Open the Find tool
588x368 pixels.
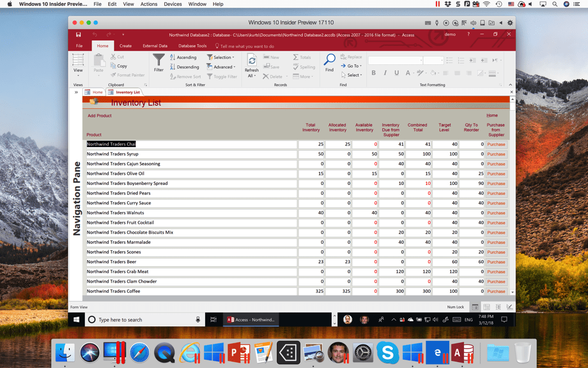coord(329,61)
